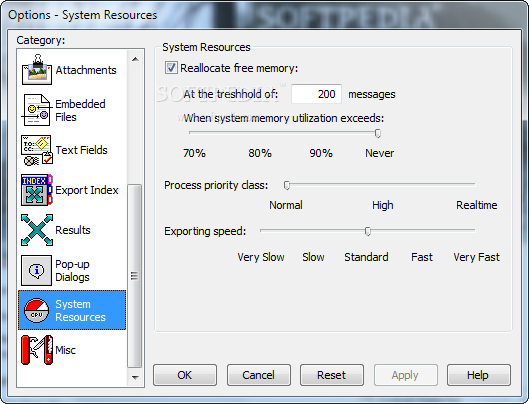The width and height of the screenshot is (529, 404).
Task: Click the Text Fields category label
Action: 81,150
